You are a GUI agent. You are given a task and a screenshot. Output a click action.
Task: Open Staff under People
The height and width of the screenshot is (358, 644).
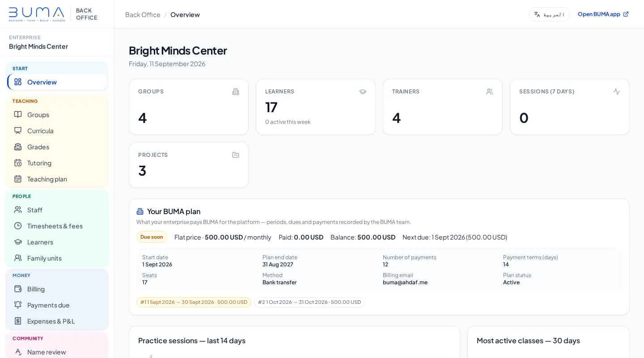57,210
